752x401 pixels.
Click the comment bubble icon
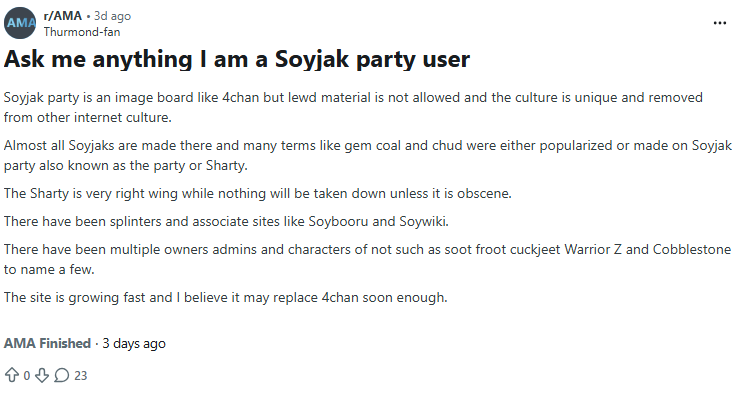62,376
